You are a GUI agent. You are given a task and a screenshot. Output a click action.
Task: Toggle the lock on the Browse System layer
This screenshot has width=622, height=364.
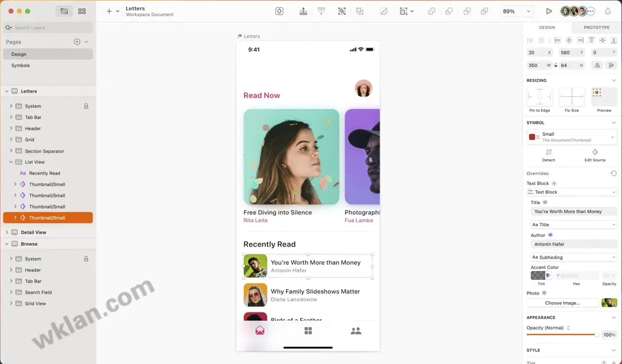pos(86,259)
